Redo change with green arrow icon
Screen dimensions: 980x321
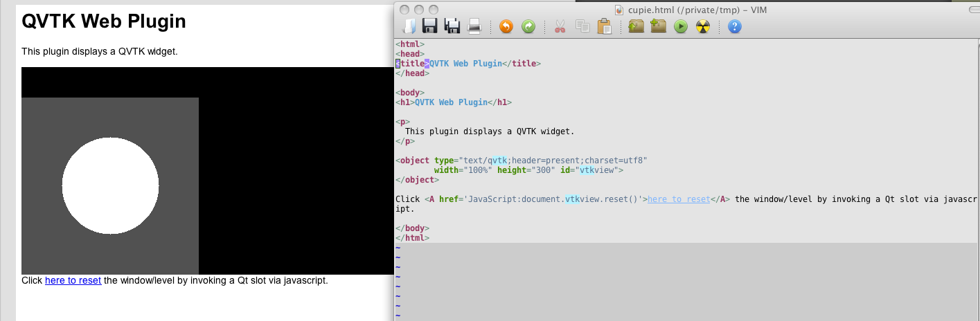pyautogui.click(x=528, y=26)
